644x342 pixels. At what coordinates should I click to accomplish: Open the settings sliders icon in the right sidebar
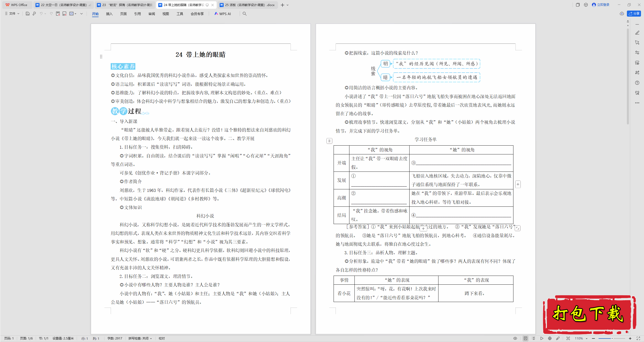click(637, 53)
